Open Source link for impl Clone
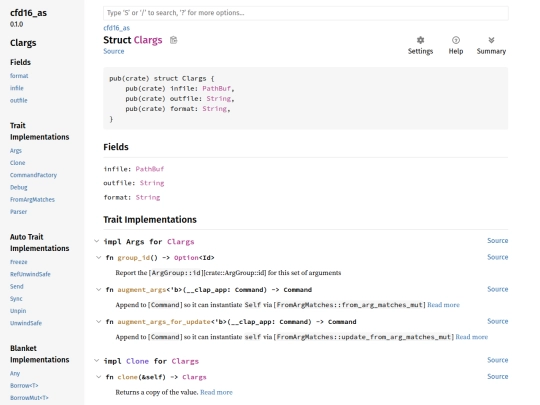The height and width of the screenshot is (405, 540). pyautogui.click(x=498, y=360)
